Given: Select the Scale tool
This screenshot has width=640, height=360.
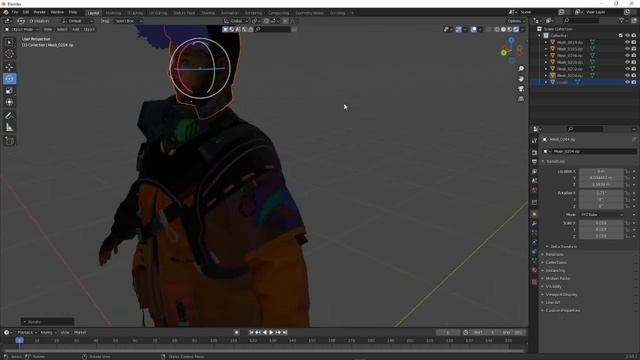Looking at the screenshot, I should click(x=9, y=90).
